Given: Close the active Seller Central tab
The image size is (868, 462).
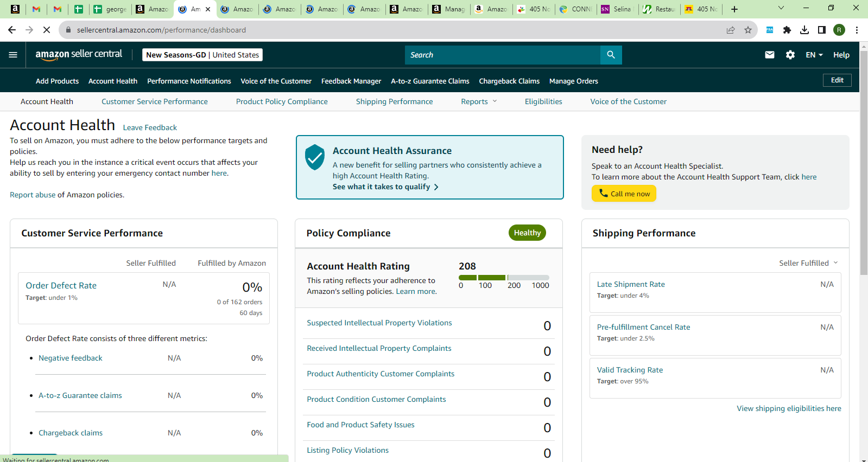Looking at the screenshot, I should (208, 9).
